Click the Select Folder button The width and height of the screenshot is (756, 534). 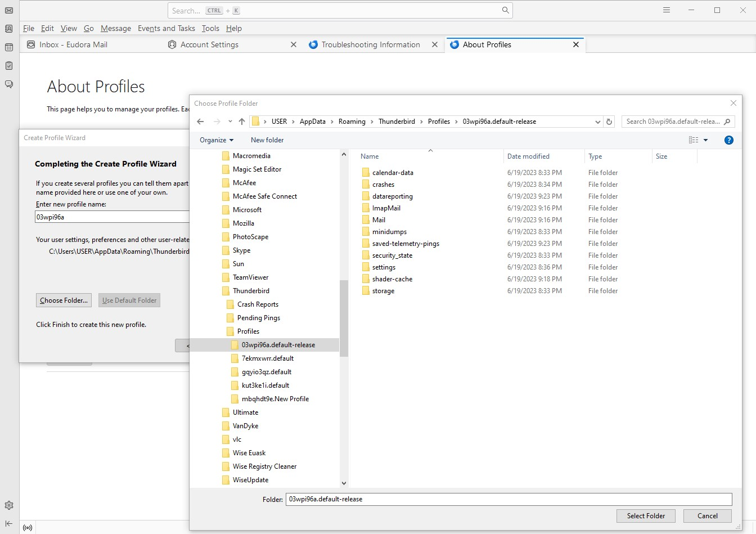pos(646,516)
